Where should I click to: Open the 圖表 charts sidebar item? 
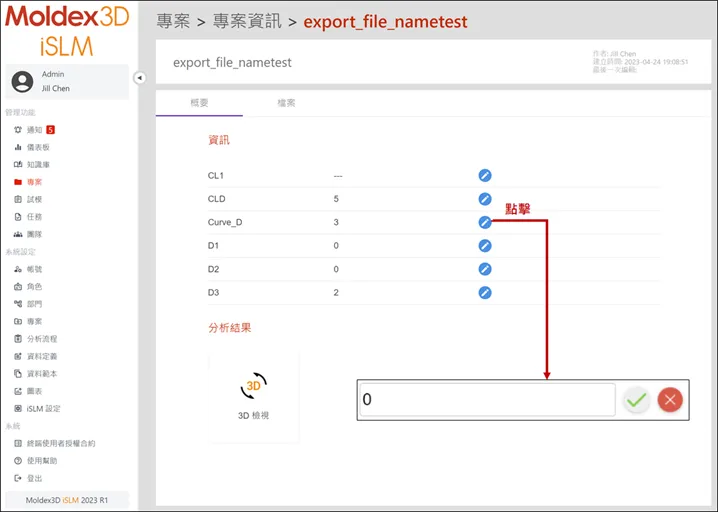click(28, 391)
